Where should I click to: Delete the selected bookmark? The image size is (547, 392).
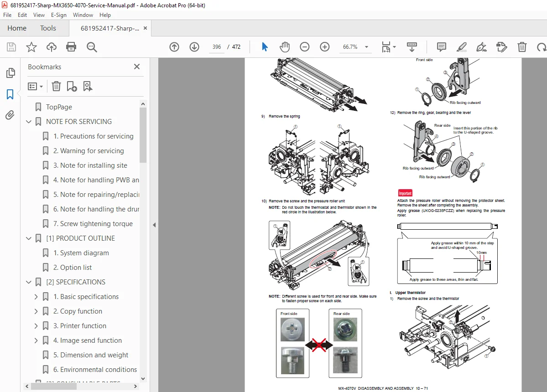pos(56,86)
